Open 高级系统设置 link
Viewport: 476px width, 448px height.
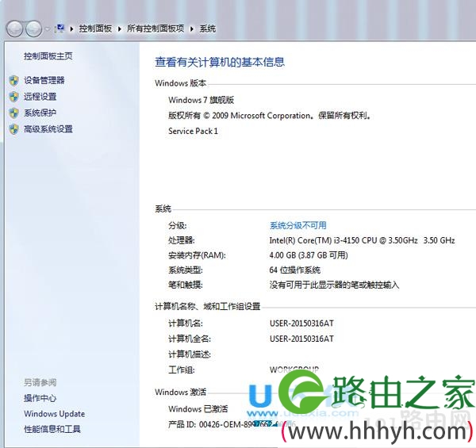48,129
